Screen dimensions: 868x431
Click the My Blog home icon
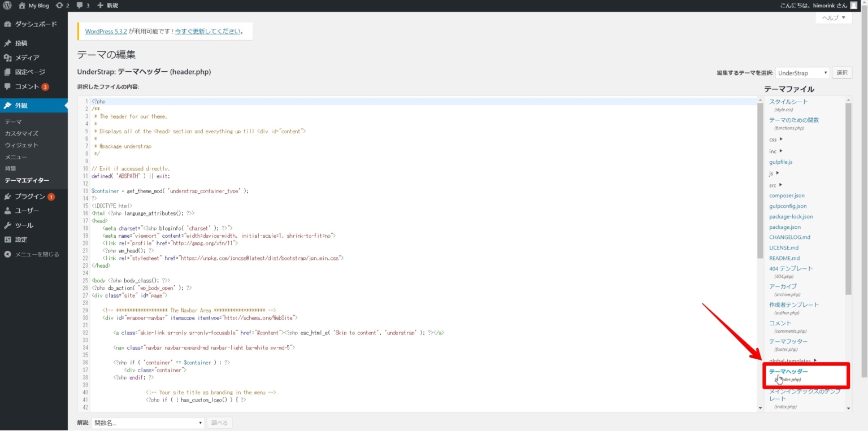pyautogui.click(x=22, y=6)
